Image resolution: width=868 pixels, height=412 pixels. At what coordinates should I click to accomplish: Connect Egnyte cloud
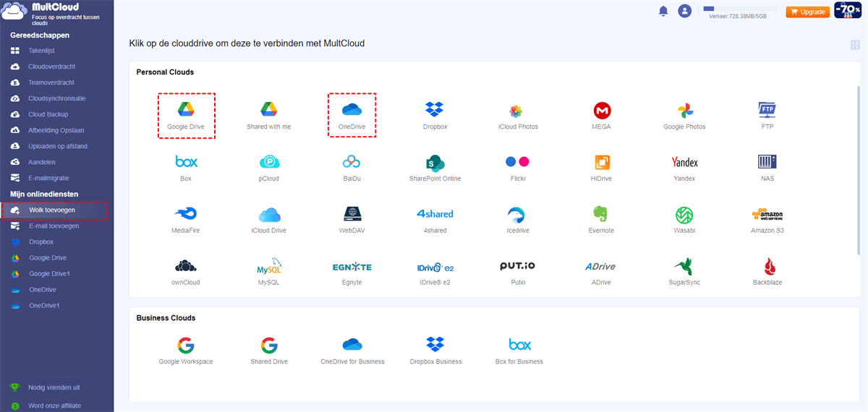(352, 267)
